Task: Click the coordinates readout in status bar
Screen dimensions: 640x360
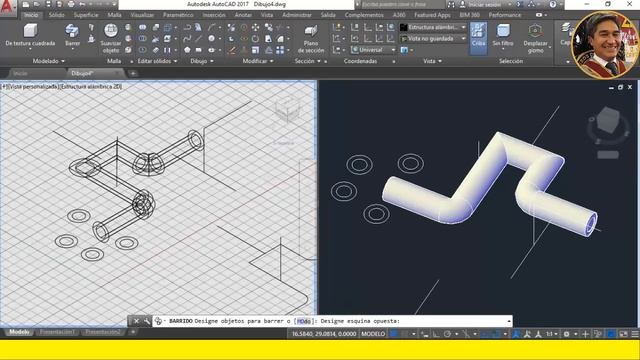Action: coord(324,334)
